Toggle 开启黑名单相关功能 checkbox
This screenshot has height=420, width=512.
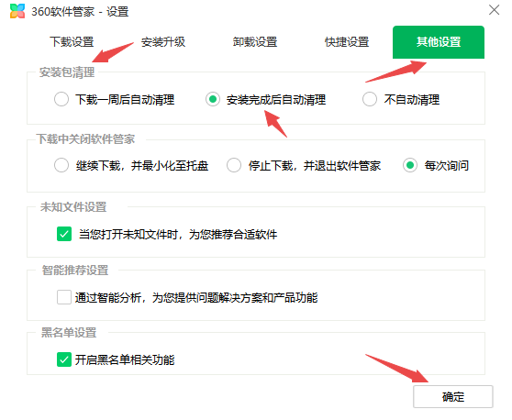[64, 359]
